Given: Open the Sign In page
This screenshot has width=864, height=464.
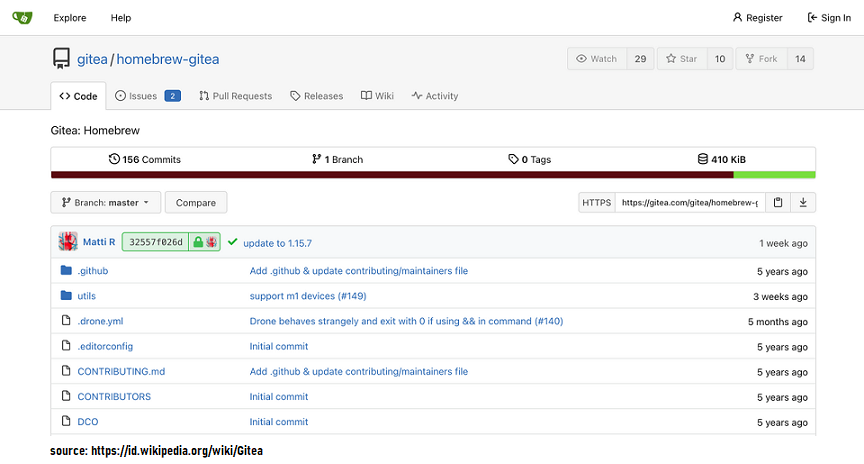Looking at the screenshot, I should [x=829, y=18].
